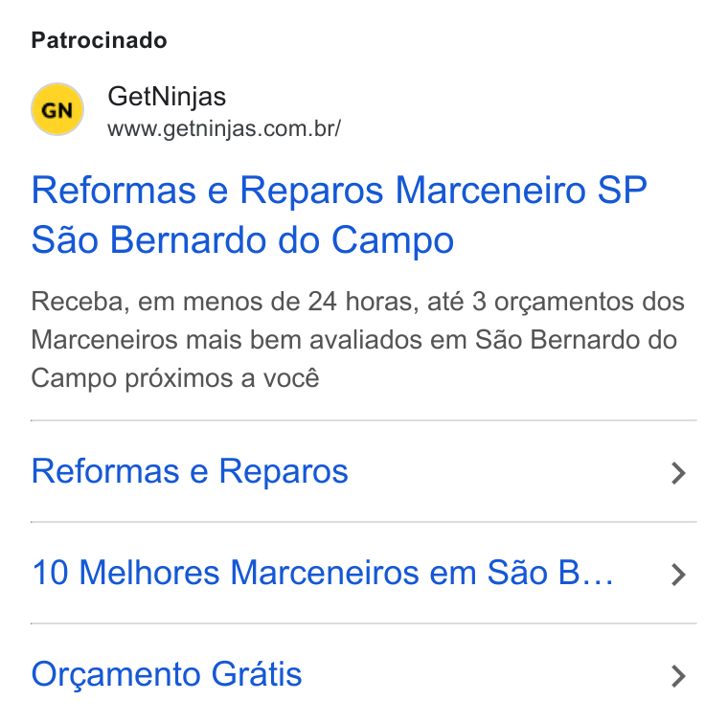The image size is (728, 724).
Task: Click the word Reparos in the first sitelink row
Action: [x=284, y=472]
